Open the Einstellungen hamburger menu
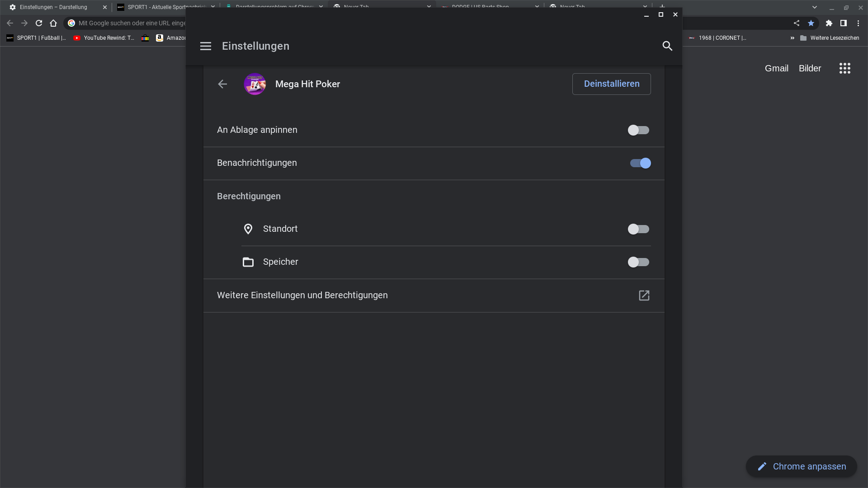Image resolution: width=868 pixels, height=488 pixels. coord(206,46)
